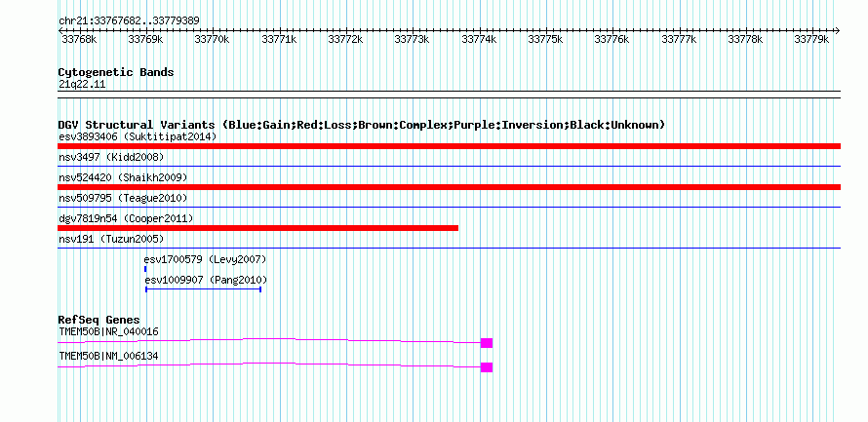Click the right arrowhead of the ruler
This screenshot has width=868, height=422.
click(838, 30)
